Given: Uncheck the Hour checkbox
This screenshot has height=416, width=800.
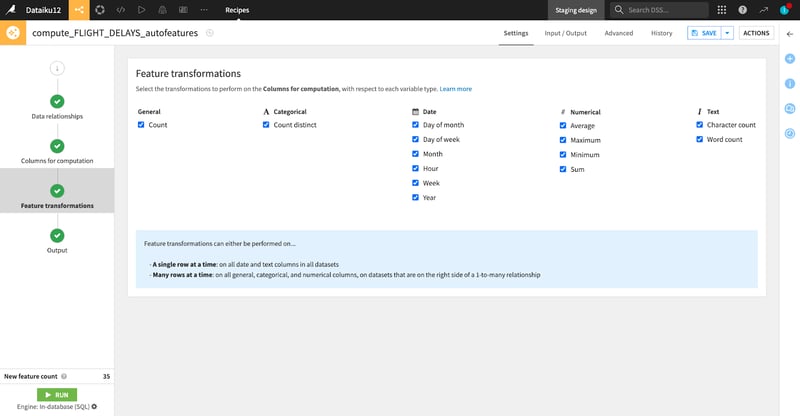Looking at the screenshot, I should click(x=415, y=168).
